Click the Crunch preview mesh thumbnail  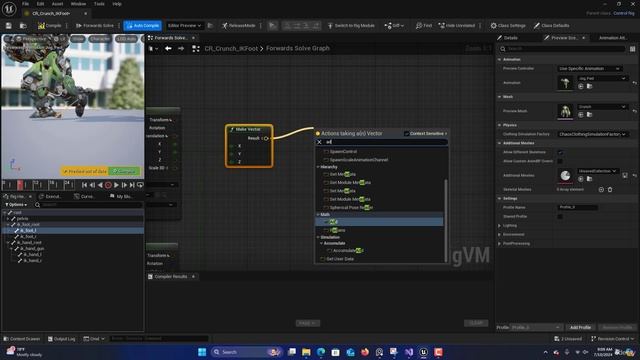click(565, 111)
